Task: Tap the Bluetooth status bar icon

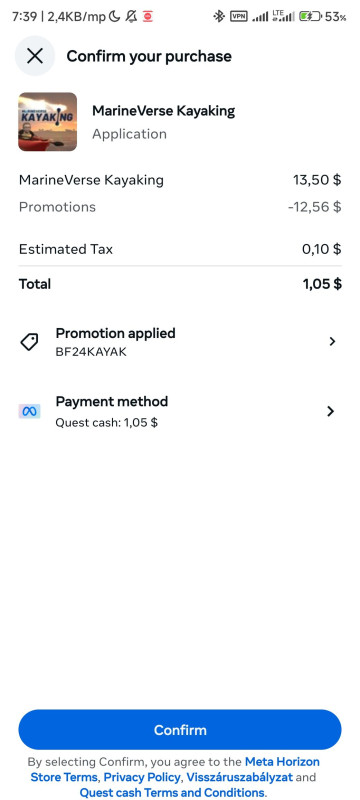Action: click(219, 16)
